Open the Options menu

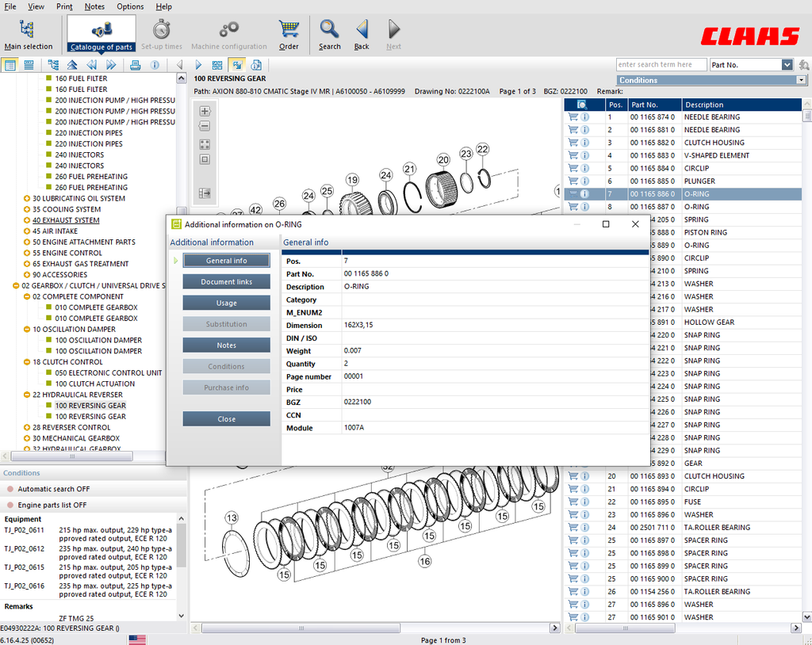[x=130, y=6]
